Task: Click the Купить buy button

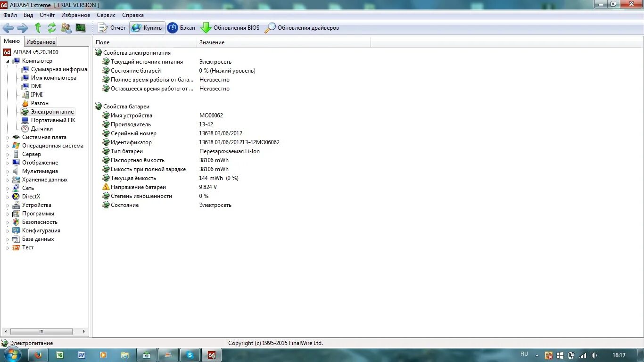Action: (x=147, y=28)
